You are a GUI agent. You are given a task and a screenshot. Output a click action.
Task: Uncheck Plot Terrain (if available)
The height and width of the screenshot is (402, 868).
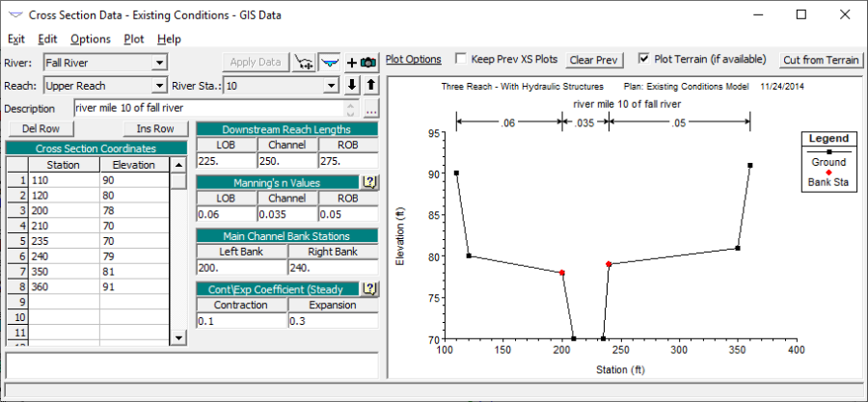[643, 59]
